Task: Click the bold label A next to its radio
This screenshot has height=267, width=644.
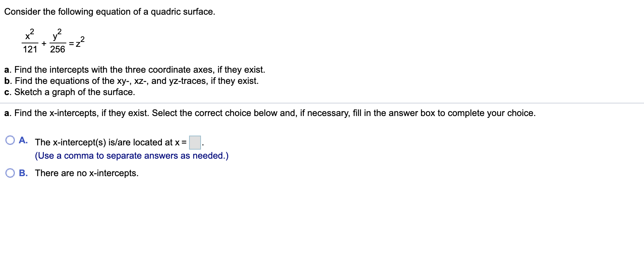Action: (x=23, y=139)
